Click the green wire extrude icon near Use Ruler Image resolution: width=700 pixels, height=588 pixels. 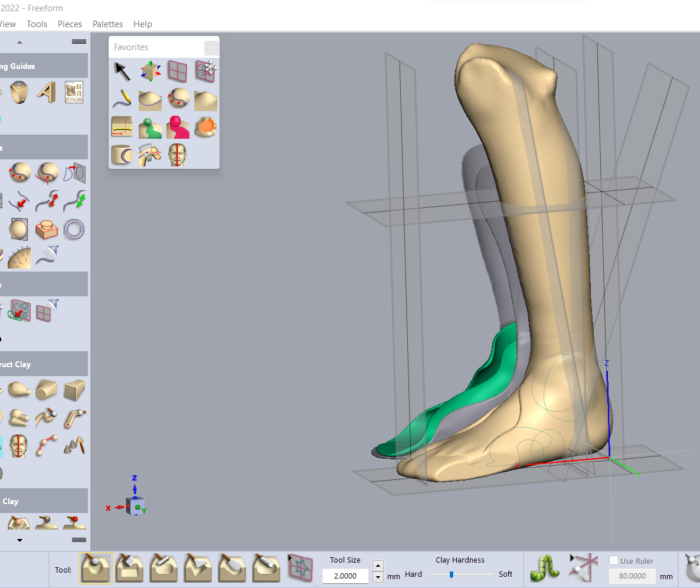(544, 569)
